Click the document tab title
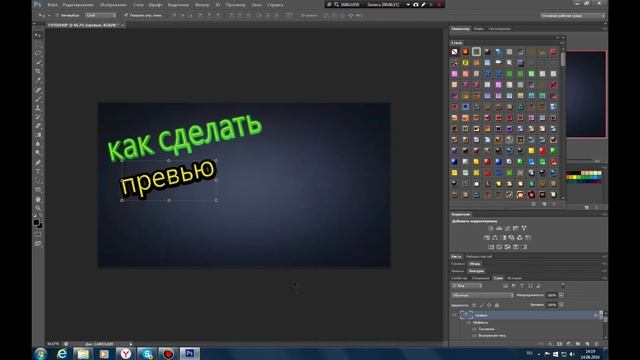The width and height of the screenshot is (640, 360). (x=83, y=25)
